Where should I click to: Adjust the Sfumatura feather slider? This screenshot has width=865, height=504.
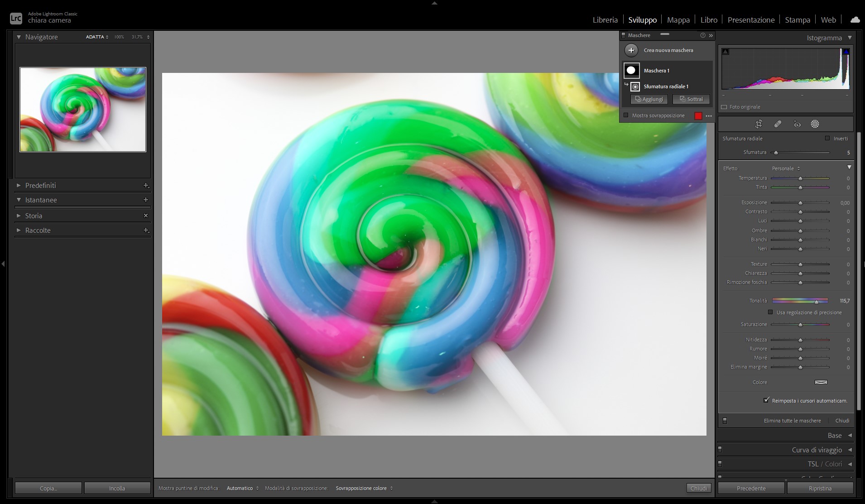coord(800,153)
